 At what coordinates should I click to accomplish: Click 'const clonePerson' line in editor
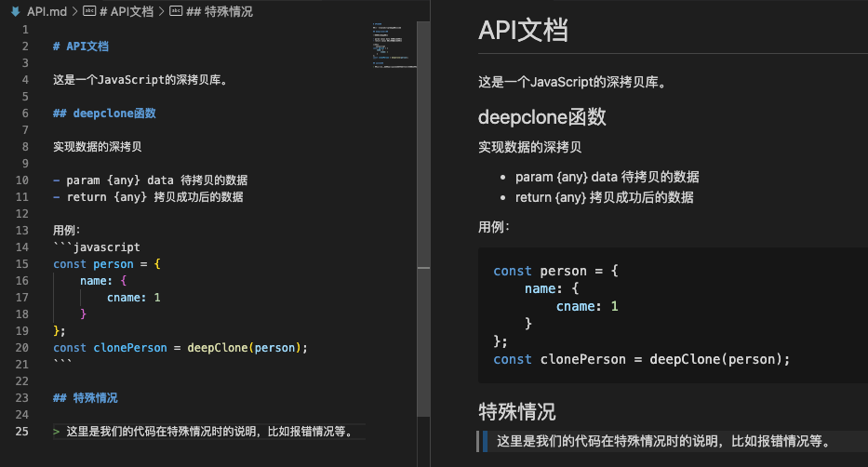(x=180, y=348)
